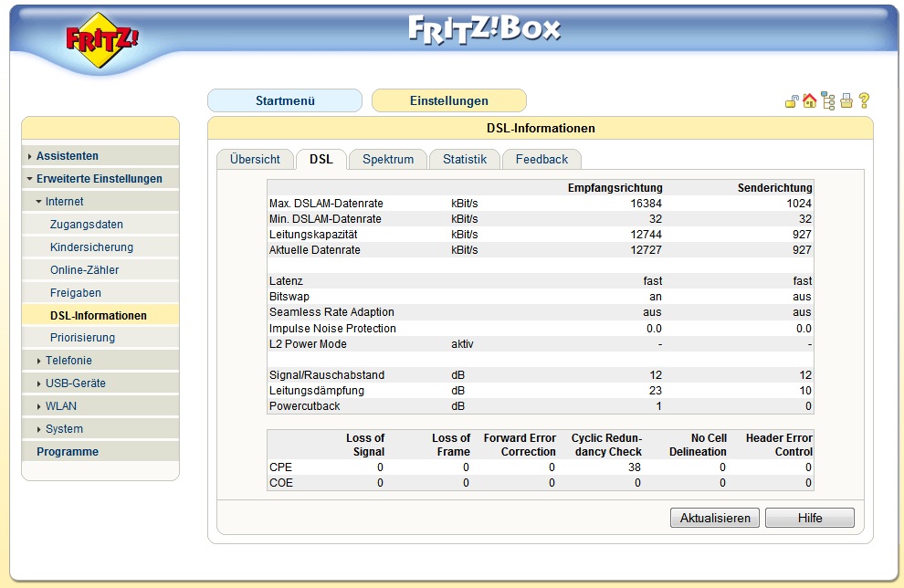Click the Hilfe button
Image resolution: width=904 pixels, height=588 pixels.
click(810, 518)
